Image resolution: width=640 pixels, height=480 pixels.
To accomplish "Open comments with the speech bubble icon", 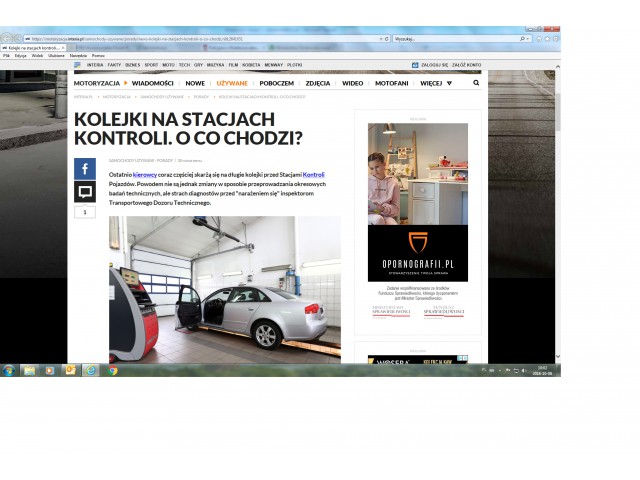I will click(x=85, y=191).
